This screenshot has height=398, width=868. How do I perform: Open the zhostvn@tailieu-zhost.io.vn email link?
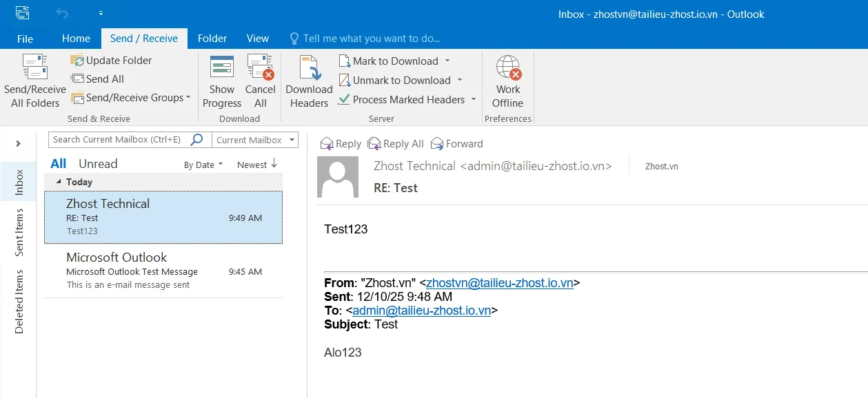(498, 282)
